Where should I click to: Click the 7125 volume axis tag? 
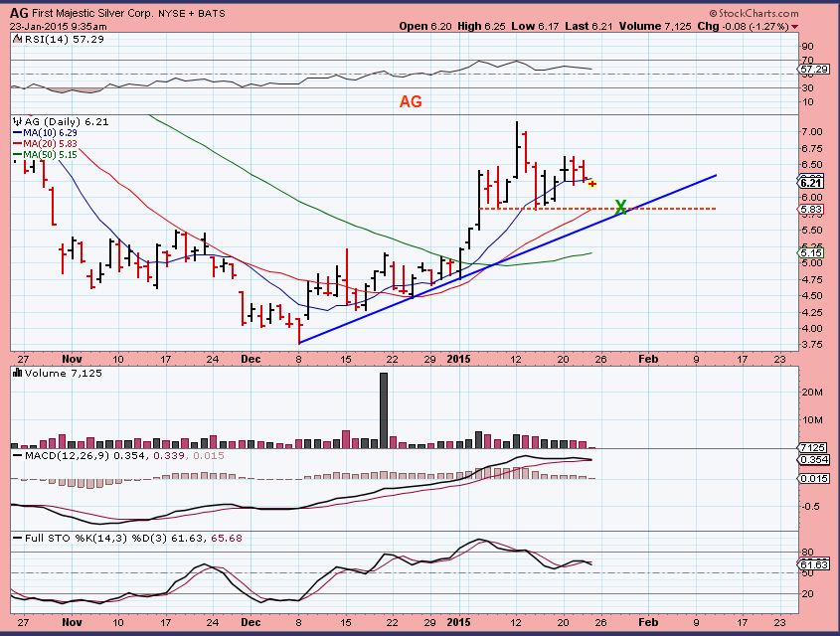[x=813, y=447]
